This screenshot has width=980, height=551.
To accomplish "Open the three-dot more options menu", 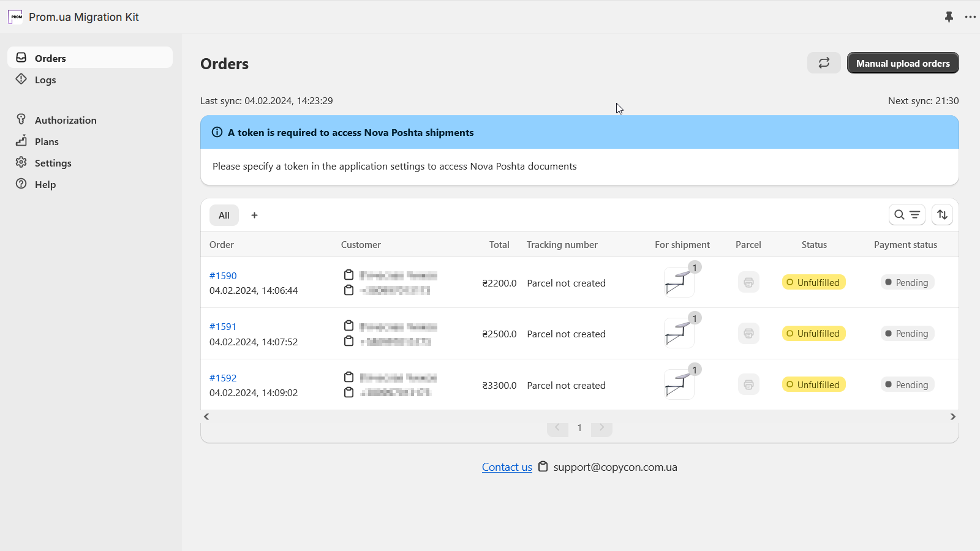I will coord(970,17).
